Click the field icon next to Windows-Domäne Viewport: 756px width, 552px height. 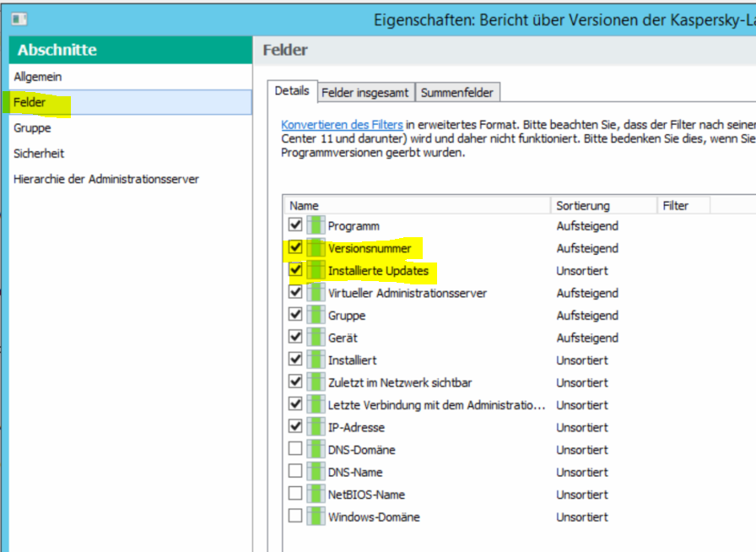(x=316, y=517)
